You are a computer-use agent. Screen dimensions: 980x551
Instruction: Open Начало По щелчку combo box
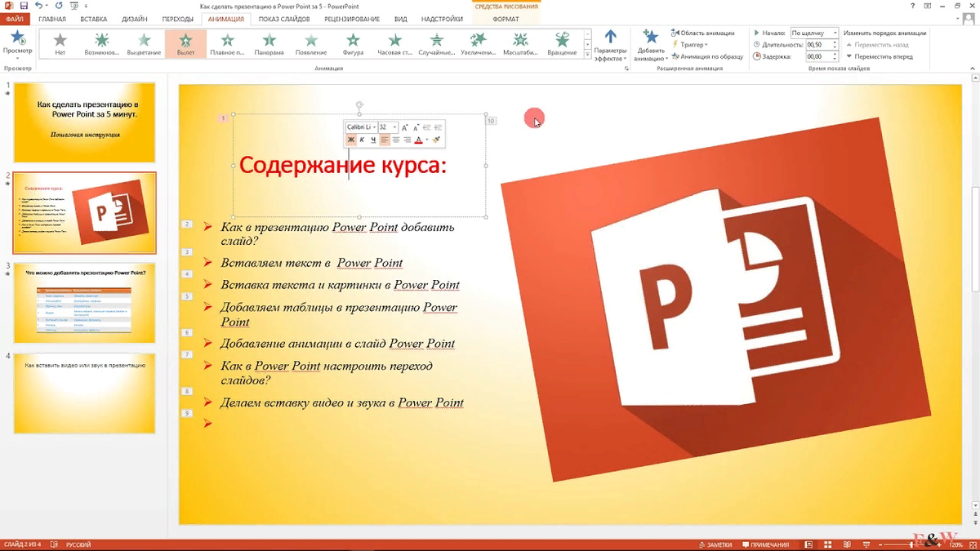pyautogui.click(x=813, y=33)
